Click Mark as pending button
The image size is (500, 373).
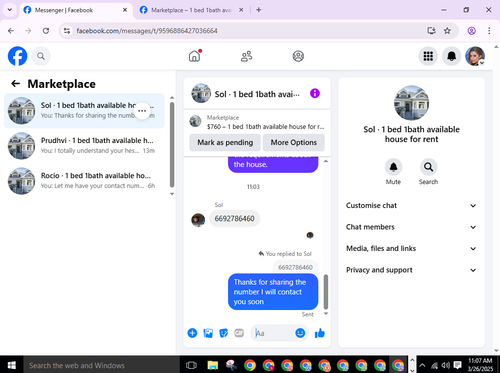pyautogui.click(x=225, y=142)
